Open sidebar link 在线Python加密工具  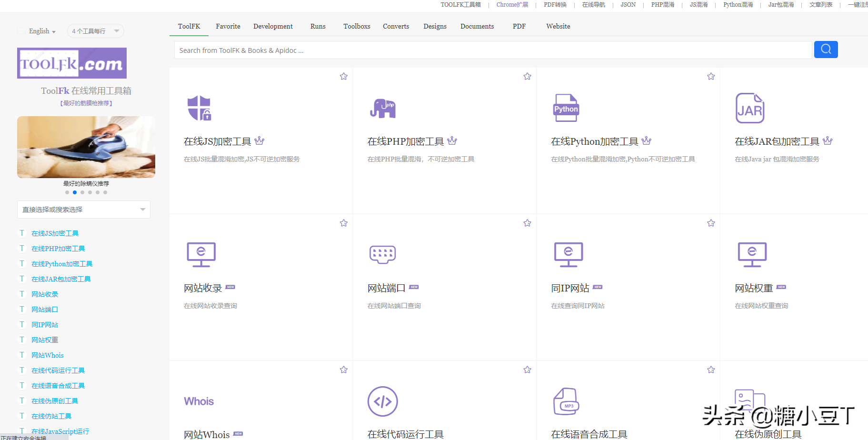tap(62, 264)
